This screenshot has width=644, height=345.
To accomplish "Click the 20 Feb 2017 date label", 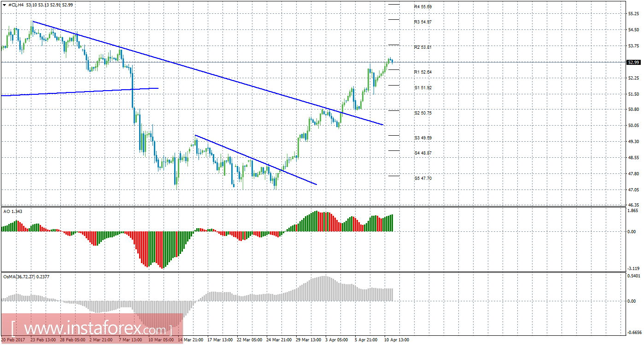I will click(x=13, y=340).
